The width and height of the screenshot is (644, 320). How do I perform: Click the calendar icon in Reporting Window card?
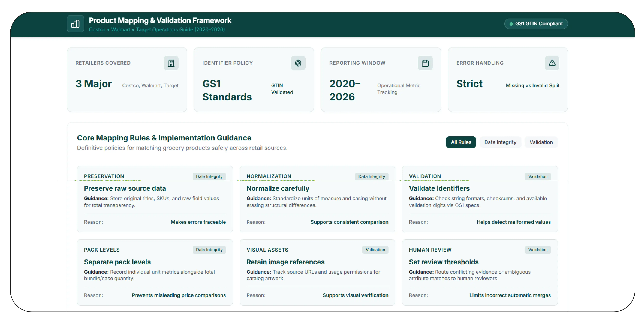pyautogui.click(x=425, y=63)
